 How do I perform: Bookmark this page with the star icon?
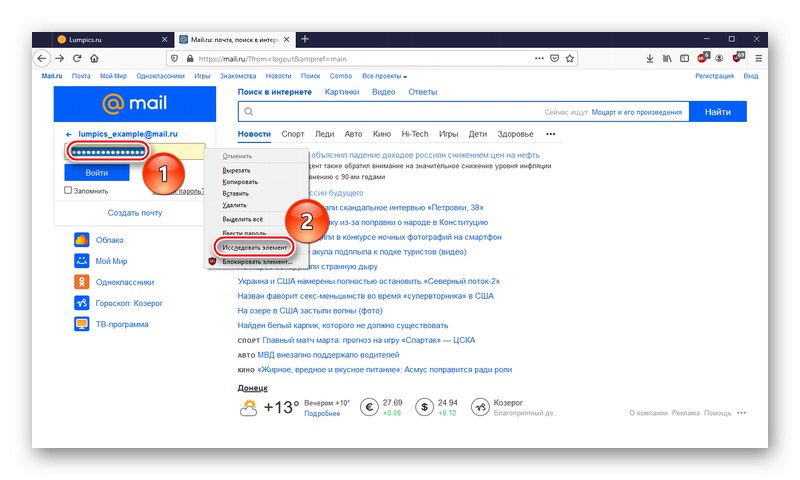(x=570, y=58)
